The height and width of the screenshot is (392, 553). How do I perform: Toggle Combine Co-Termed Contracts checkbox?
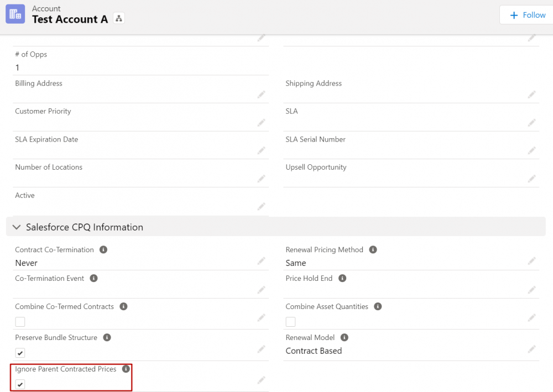click(x=20, y=321)
